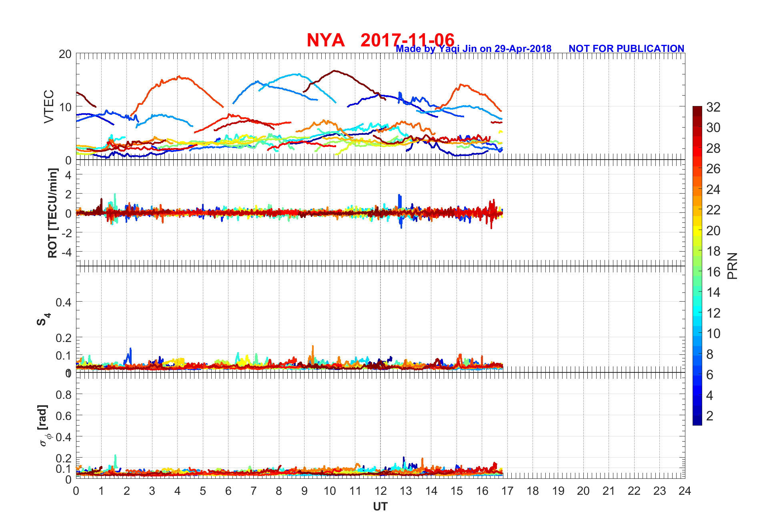Click the "0.2" tick on the S4 axis
The width and height of the screenshot is (761, 532).
pos(64,338)
